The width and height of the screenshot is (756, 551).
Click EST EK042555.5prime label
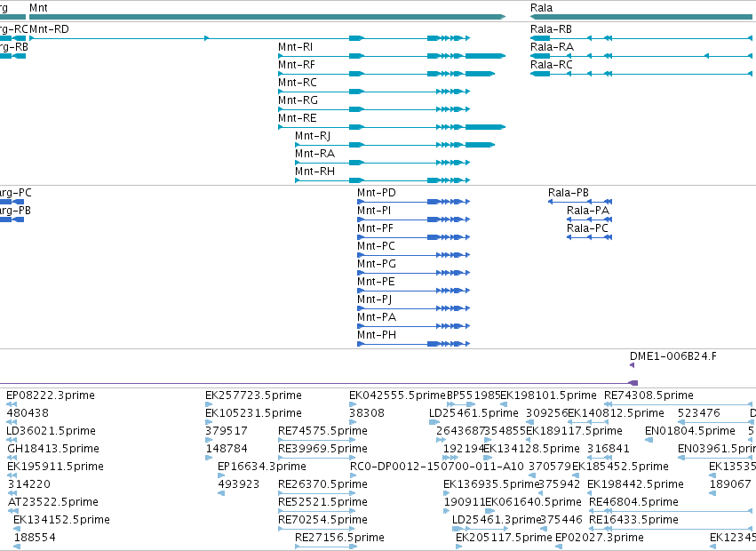pyautogui.click(x=398, y=395)
